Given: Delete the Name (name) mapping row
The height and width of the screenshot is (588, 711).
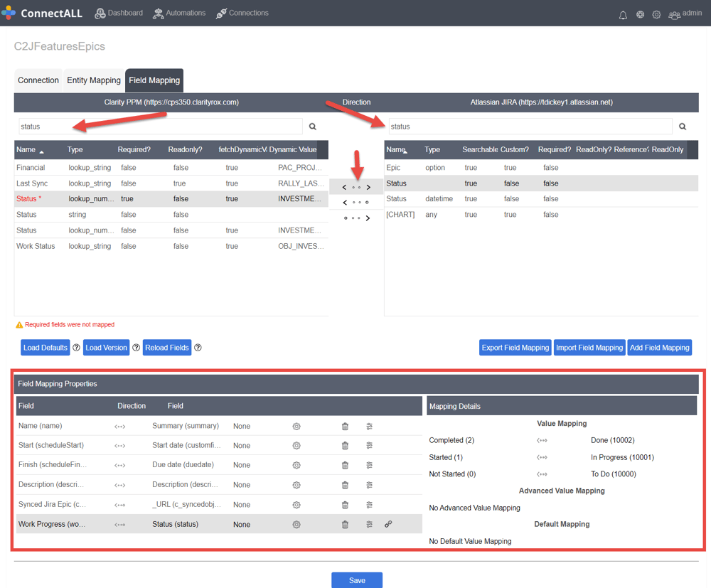Looking at the screenshot, I should click(345, 426).
